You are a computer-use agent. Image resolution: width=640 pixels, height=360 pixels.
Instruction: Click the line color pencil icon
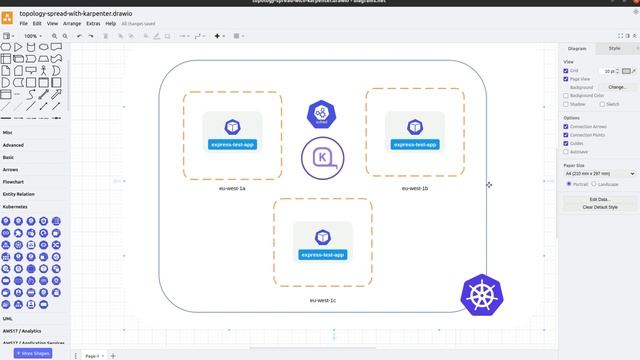click(156, 36)
